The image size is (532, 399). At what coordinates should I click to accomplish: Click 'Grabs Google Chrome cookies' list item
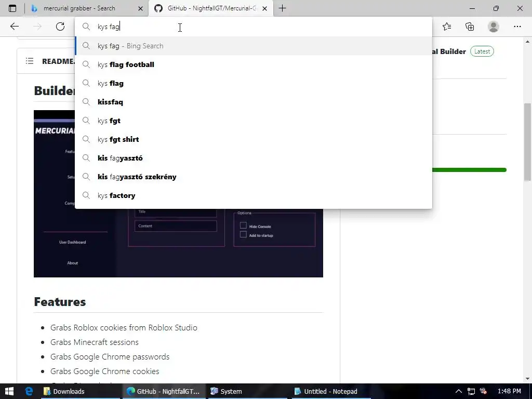(104, 371)
